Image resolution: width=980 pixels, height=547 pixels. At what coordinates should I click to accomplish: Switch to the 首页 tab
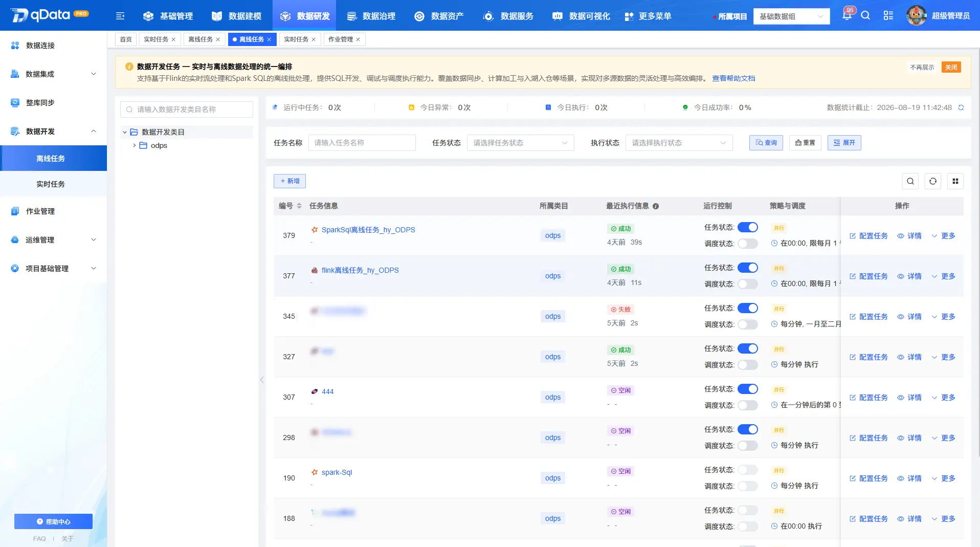126,39
